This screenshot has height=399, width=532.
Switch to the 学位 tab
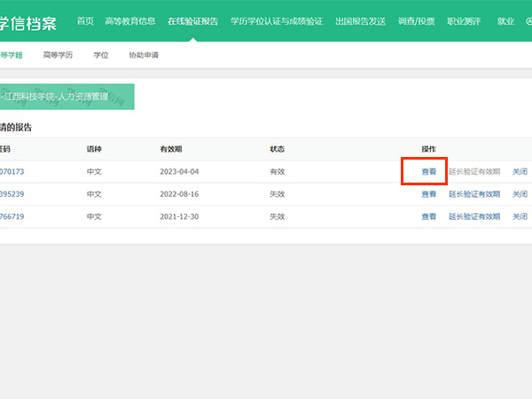pyautogui.click(x=101, y=55)
